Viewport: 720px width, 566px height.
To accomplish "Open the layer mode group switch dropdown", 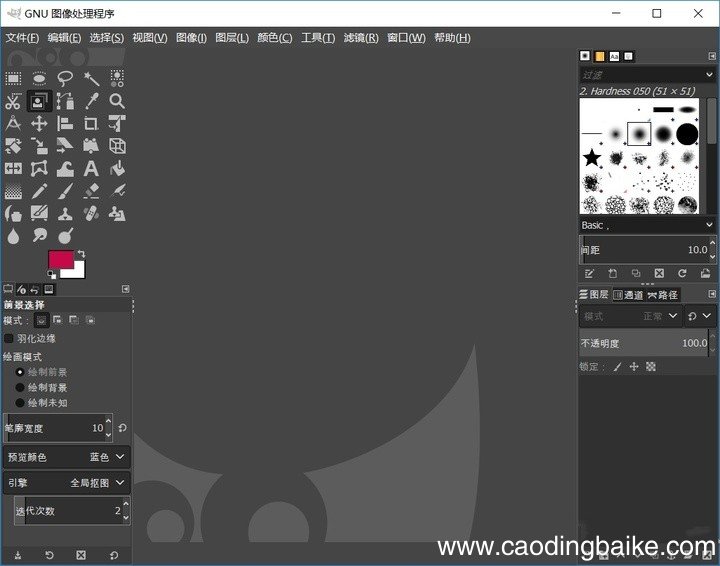I will tap(699, 316).
